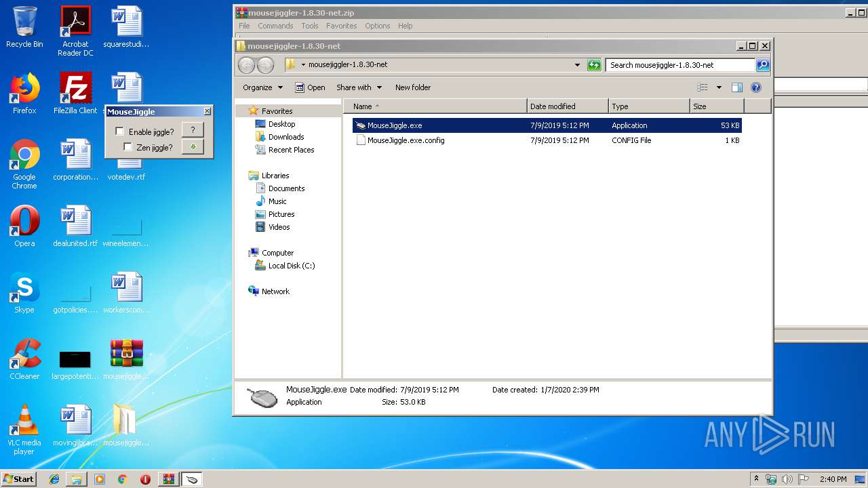Open Downloads in the navigation pane
This screenshot has height=488, width=868.
click(285, 137)
